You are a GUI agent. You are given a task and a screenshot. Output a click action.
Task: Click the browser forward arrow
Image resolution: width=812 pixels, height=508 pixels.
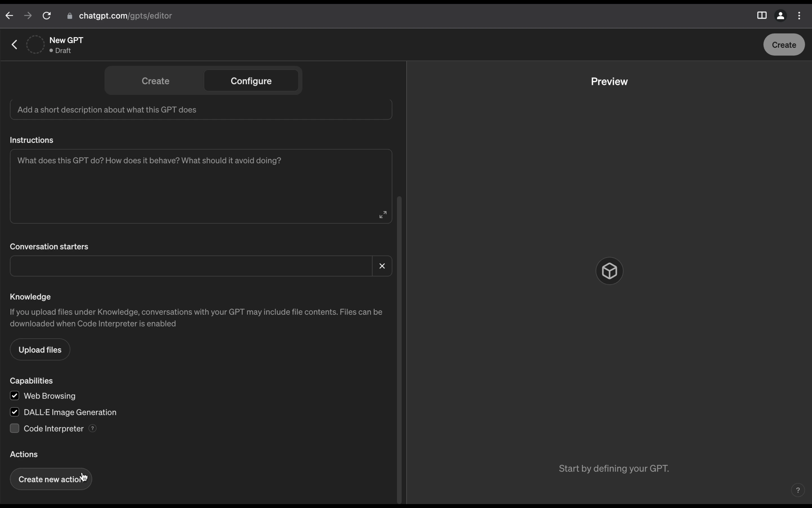pyautogui.click(x=28, y=16)
